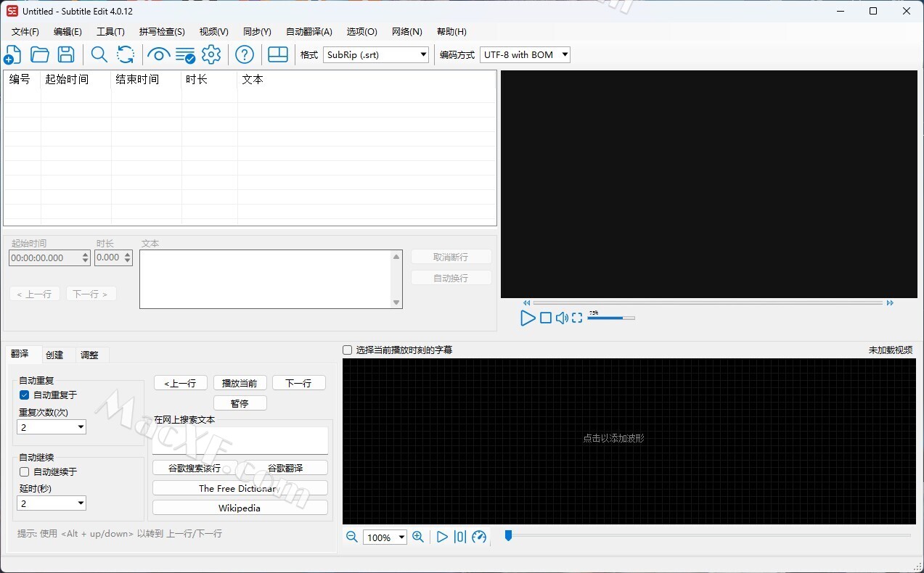The width and height of the screenshot is (924, 573).
Task: Toggle the layout switch icon
Action: [x=278, y=54]
